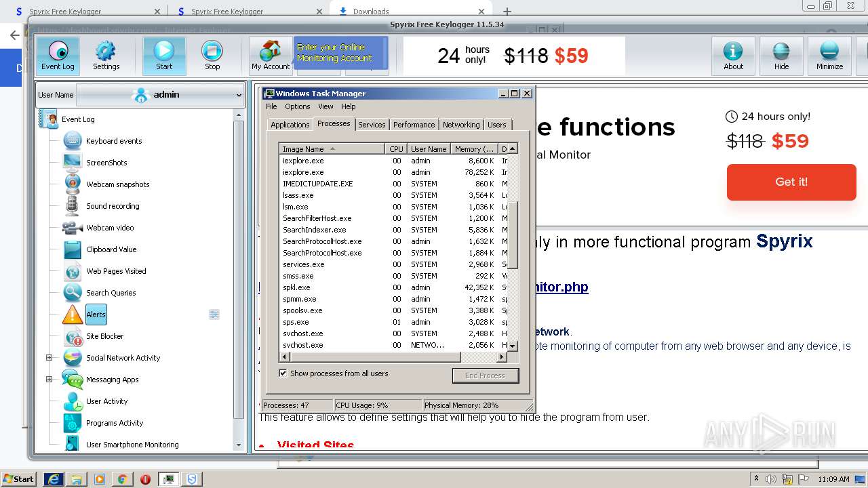Open ScreenShots log

(106, 163)
